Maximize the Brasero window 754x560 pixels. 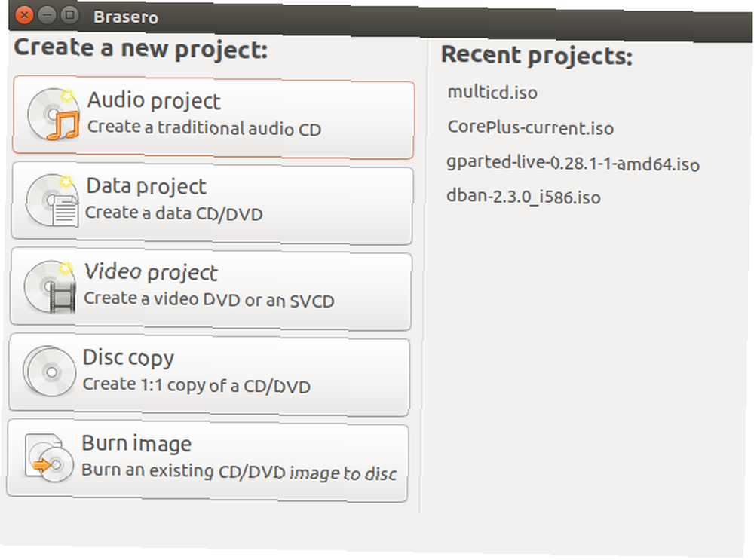pos(69,15)
